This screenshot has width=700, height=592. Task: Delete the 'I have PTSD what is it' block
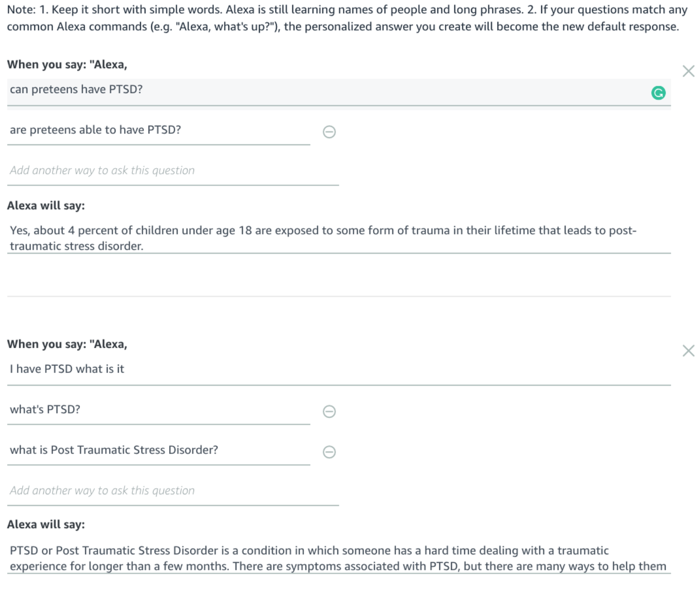688,351
